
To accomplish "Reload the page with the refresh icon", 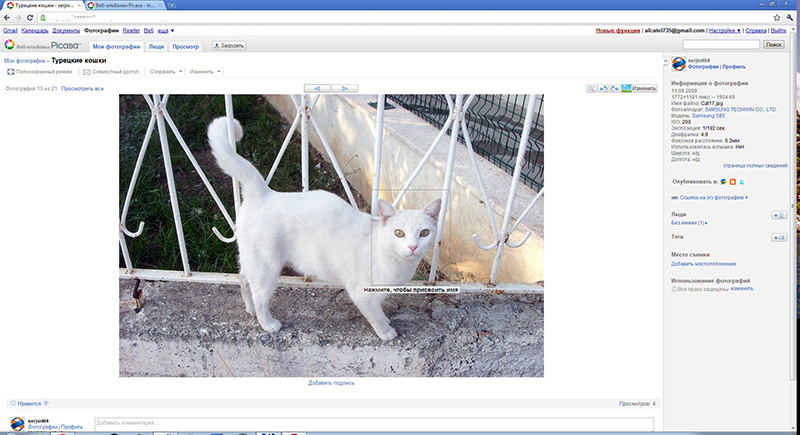I will click(30, 17).
